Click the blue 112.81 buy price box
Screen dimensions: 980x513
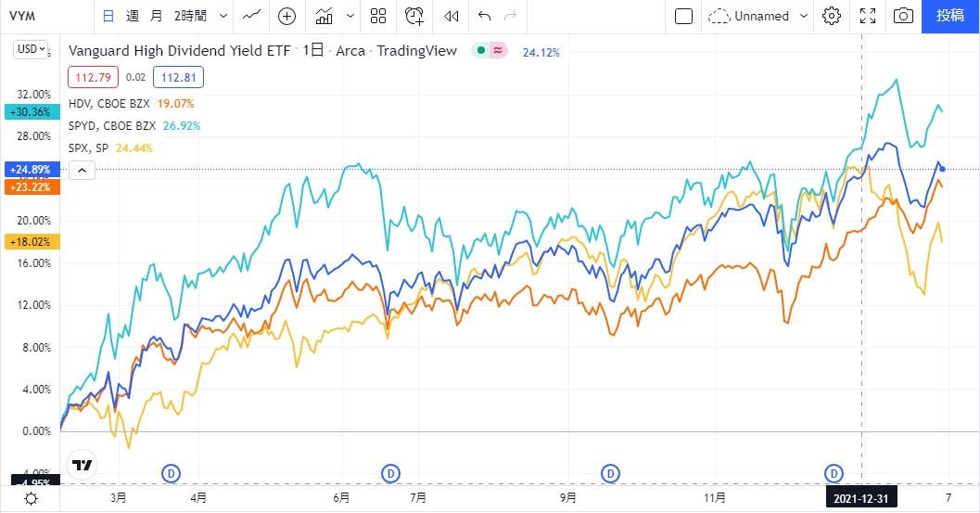(179, 78)
